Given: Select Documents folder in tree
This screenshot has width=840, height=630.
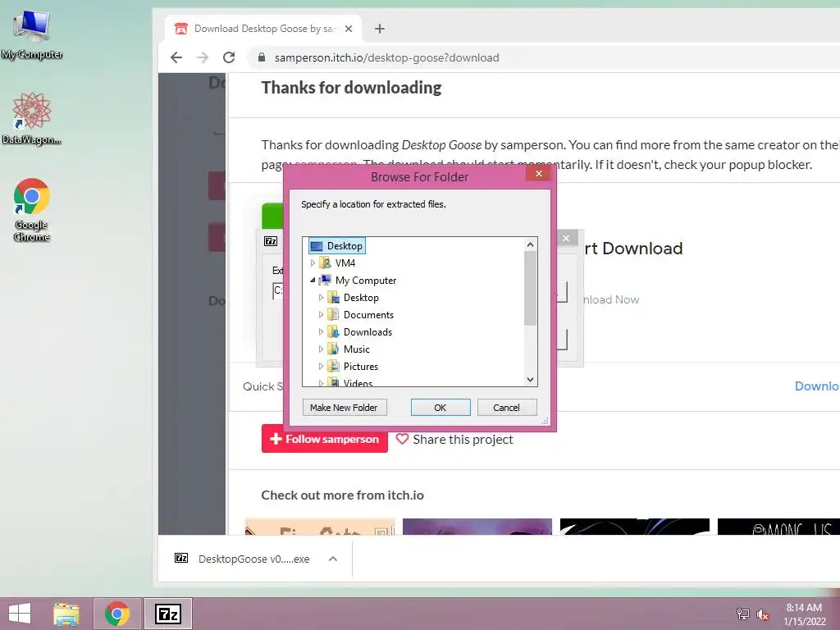Looking at the screenshot, I should click(368, 315).
